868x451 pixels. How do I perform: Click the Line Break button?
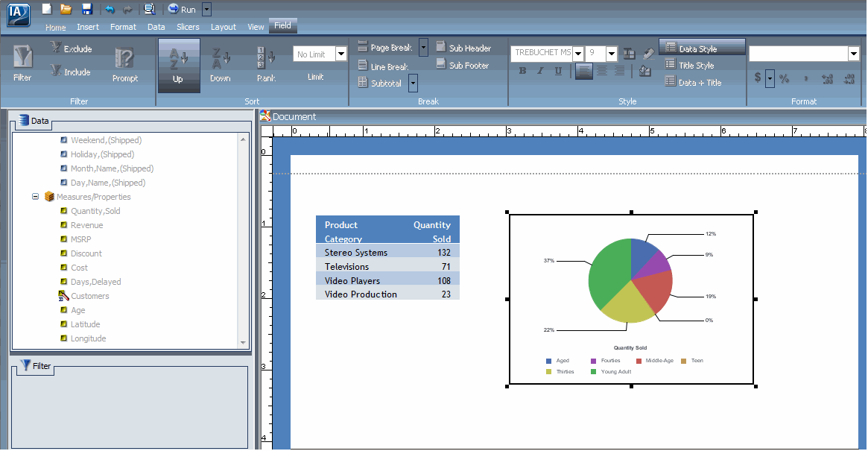pyautogui.click(x=383, y=66)
